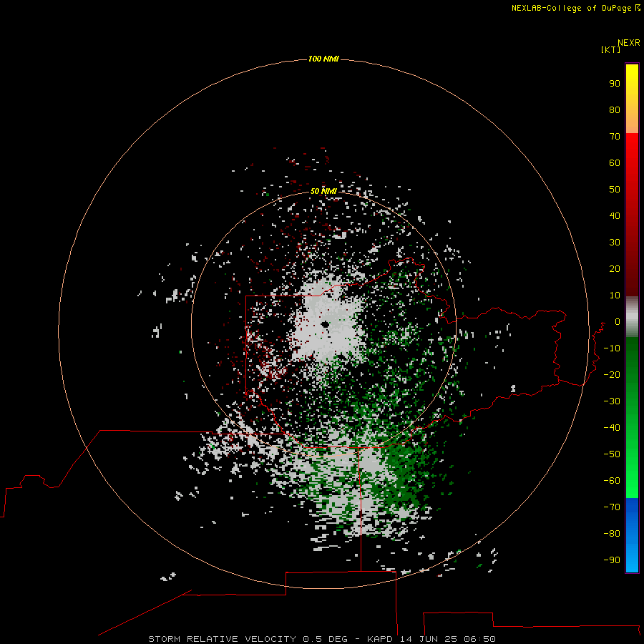The height and width of the screenshot is (644, 644).
Task: Click the [KT] units label
Action: (x=611, y=50)
